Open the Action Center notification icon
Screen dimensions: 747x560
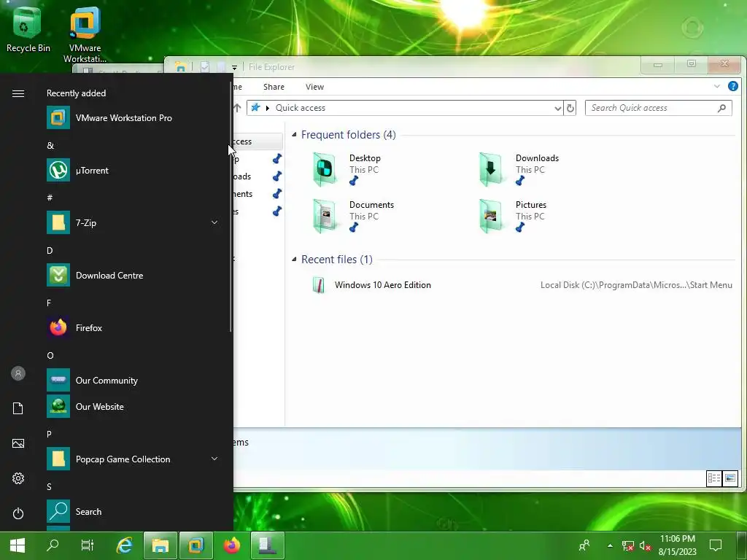point(715,545)
